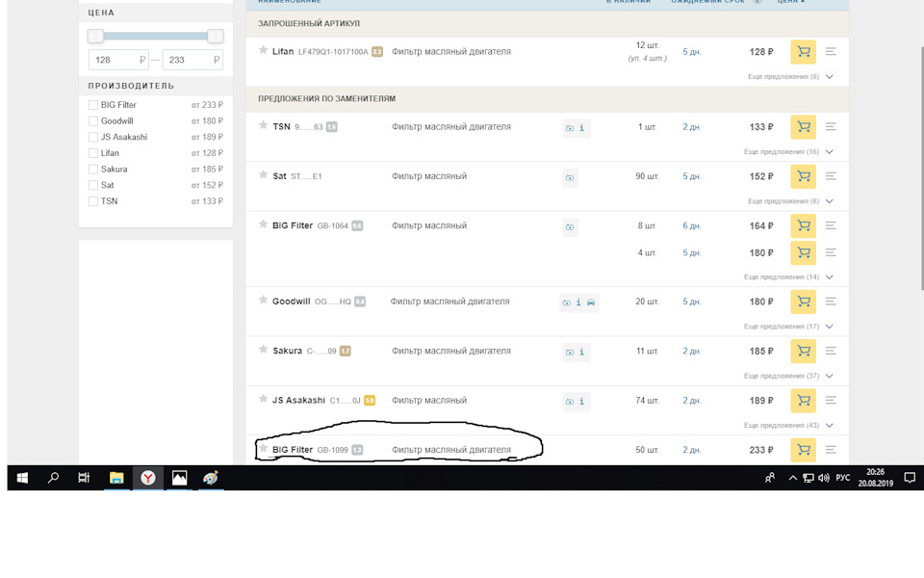This screenshot has width=924, height=578.
Task: Switch to Yandex Browser on taskbar
Action: [x=148, y=478]
